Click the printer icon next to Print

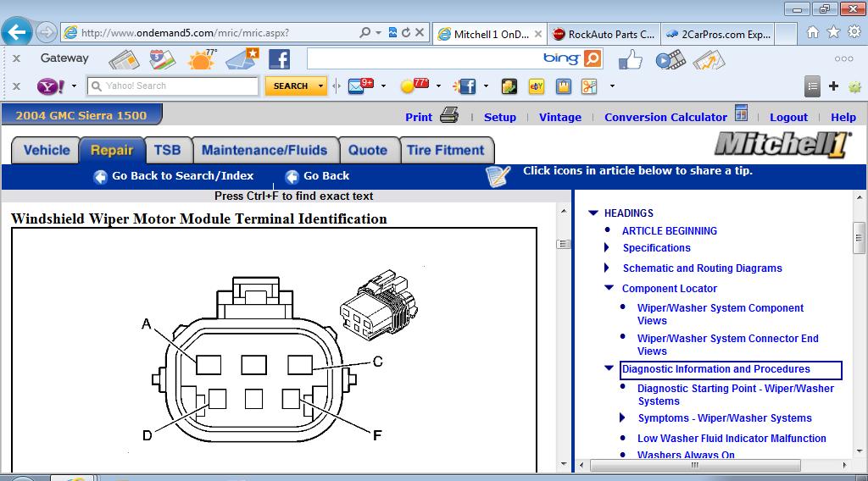(x=449, y=115)
